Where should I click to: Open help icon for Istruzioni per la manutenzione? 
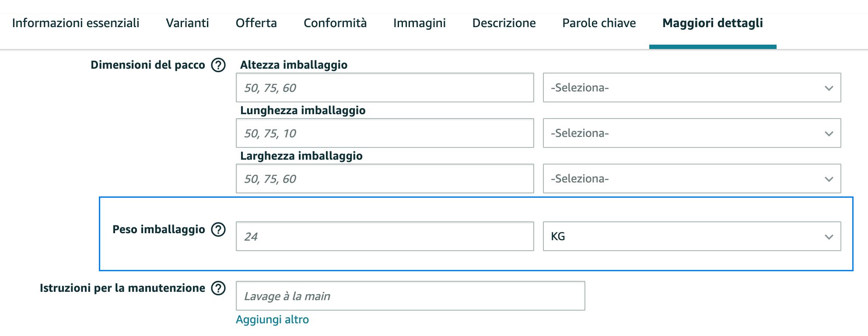(x=218, y=288)
